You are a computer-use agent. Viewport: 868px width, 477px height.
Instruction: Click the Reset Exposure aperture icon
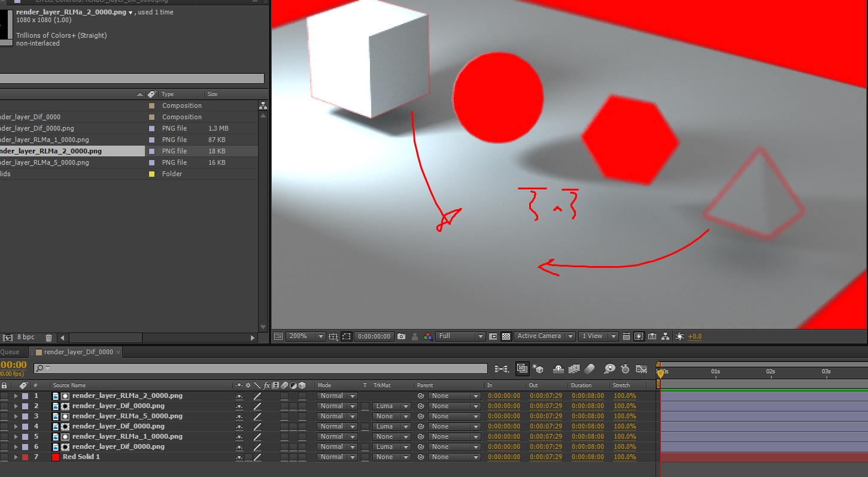pyautogui.click(x=679, y=337)
